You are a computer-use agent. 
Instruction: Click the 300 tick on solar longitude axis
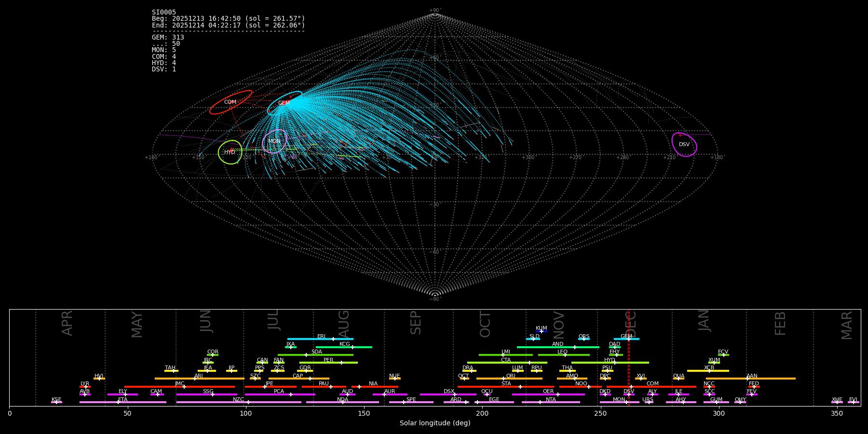[x=719, y=413]
